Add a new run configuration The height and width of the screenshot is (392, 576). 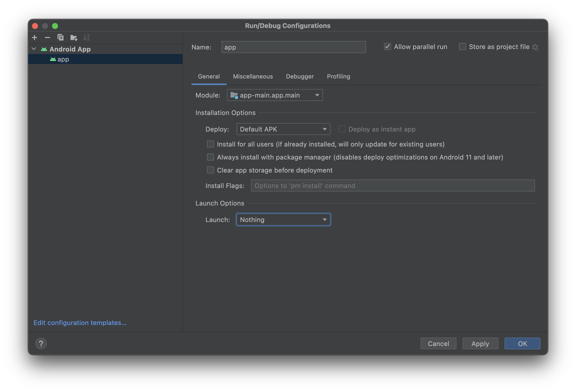click(x=34, y=37)
